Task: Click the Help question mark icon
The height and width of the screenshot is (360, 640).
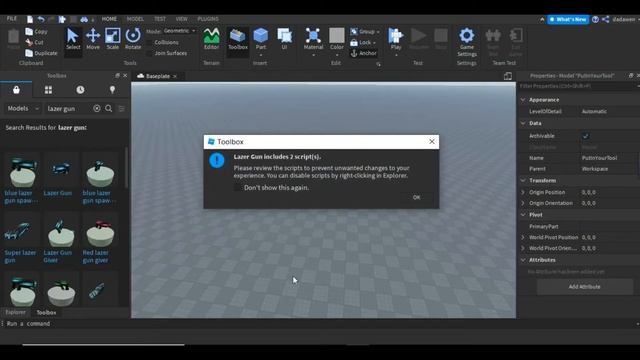Action: 595,20
